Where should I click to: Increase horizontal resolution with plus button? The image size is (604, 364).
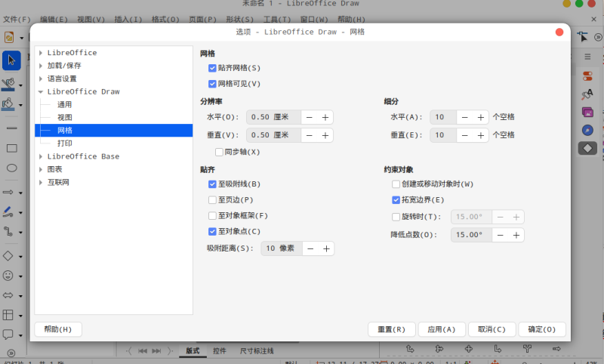[x=325, y=117]
